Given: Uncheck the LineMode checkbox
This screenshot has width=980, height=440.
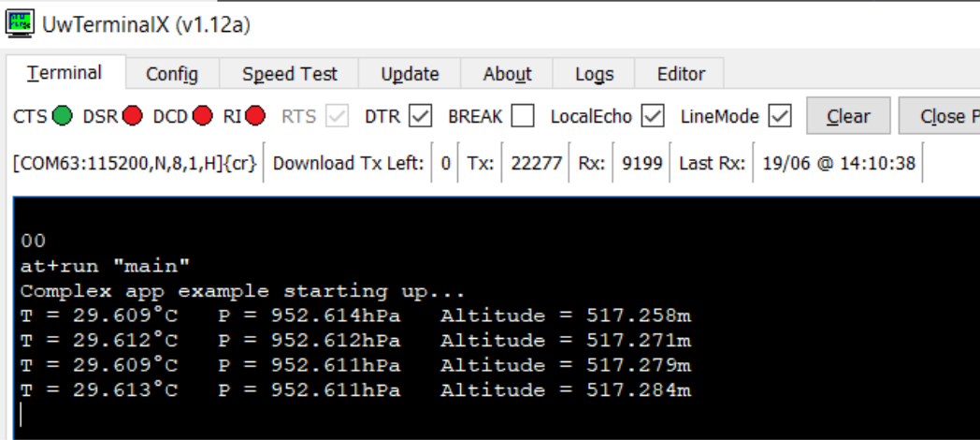Looking at the screenshot, I should [x=780, y=117].
